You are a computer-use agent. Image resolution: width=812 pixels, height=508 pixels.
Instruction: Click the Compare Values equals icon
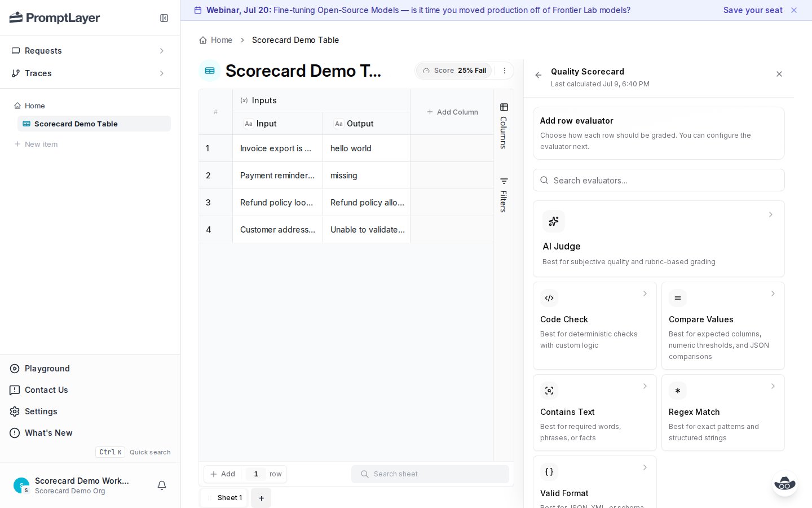coord(678,298)
